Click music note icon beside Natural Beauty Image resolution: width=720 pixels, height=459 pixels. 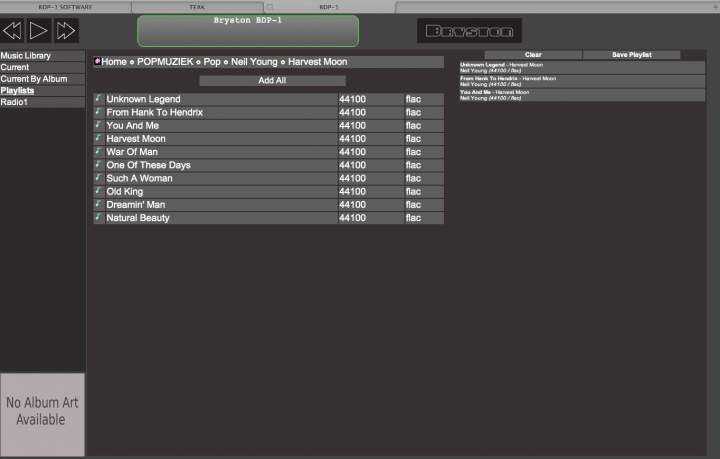pos(99,218)
